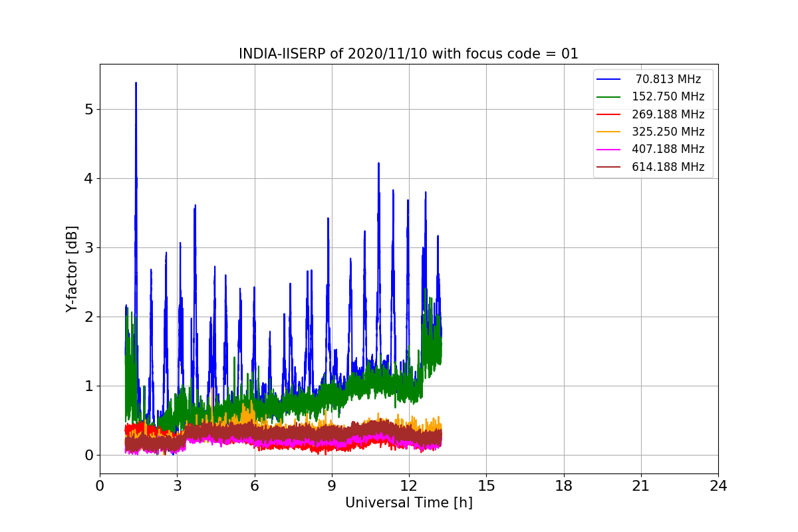Click the Universal Time [h] axis label

pos(409,503)
